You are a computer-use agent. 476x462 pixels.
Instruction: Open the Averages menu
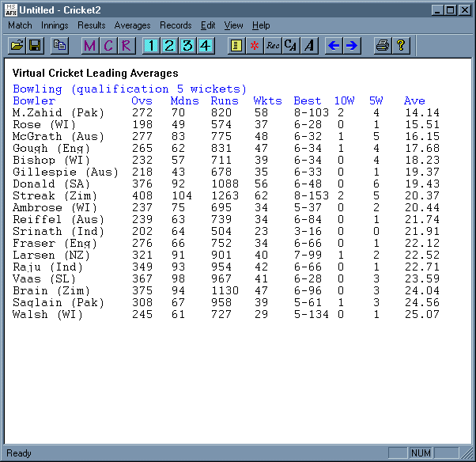(132, 25)
